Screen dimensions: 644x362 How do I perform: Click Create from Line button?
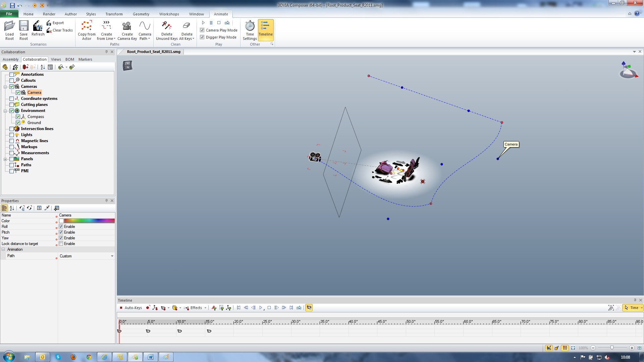(x=106, y=30)
